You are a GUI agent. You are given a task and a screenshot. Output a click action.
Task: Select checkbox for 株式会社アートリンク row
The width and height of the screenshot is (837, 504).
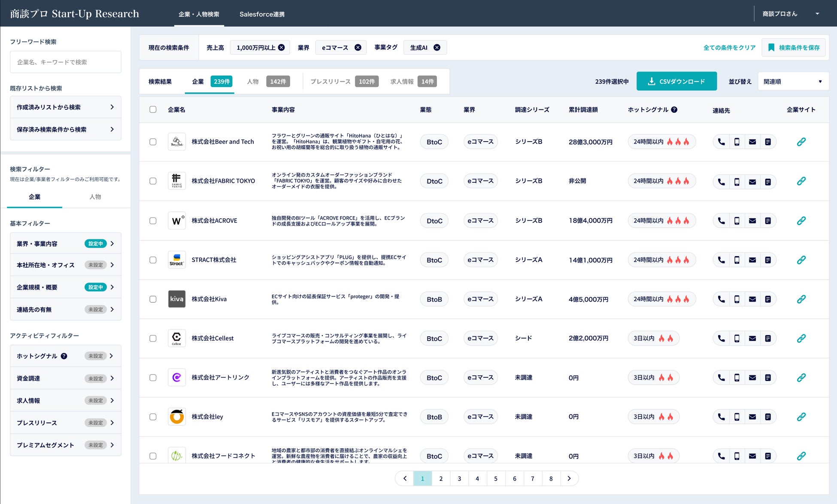pos(153,378)
